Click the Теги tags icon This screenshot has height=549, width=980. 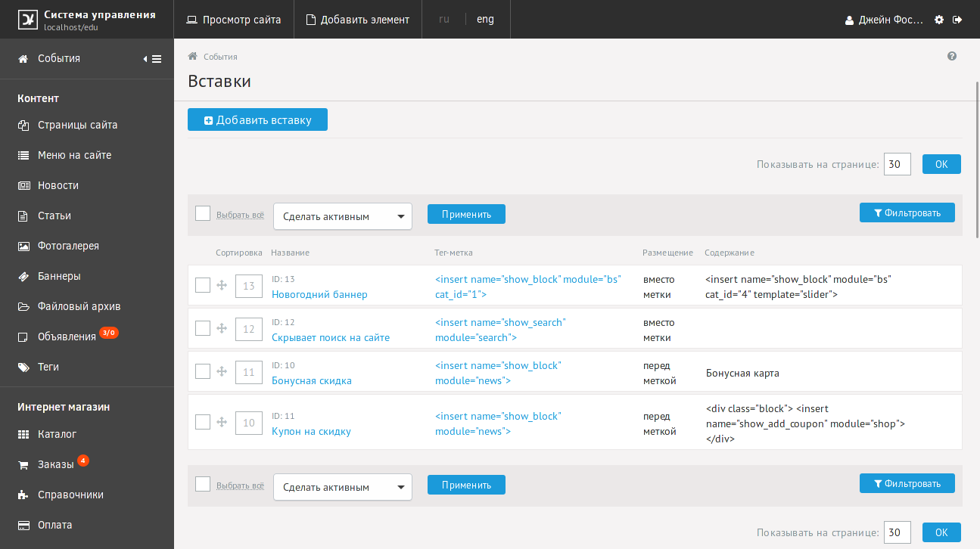[x=23, y=367]
